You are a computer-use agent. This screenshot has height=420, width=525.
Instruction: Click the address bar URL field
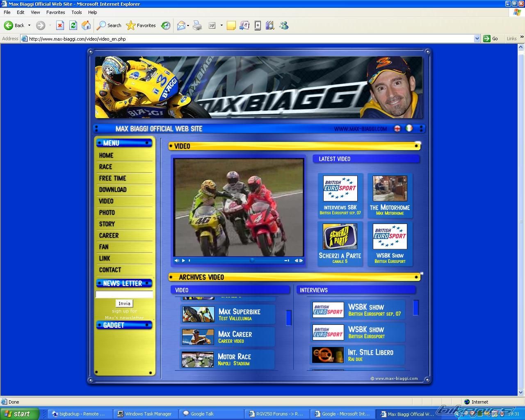point(250,39)
